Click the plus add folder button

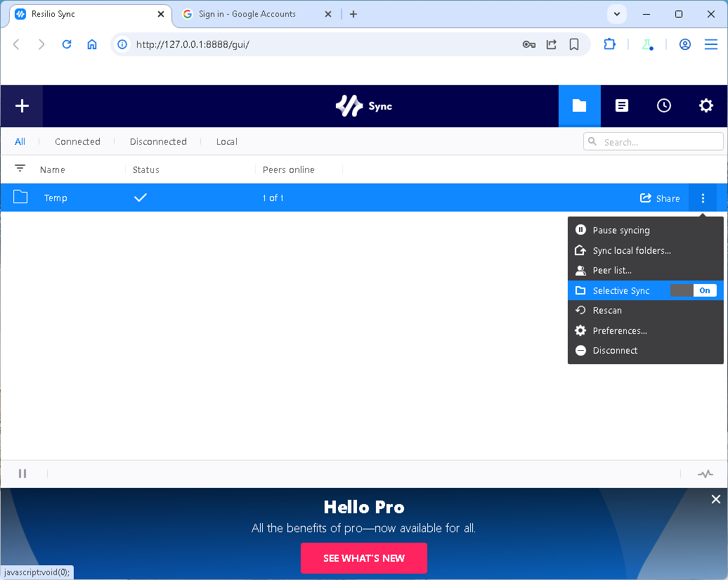point(22,106)
